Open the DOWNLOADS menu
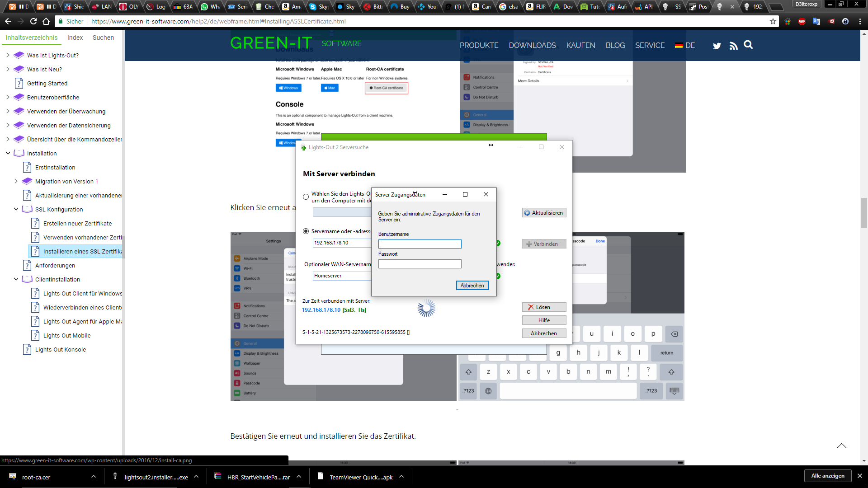Screen dimensions: 868x488 click(x=532, y=45)
